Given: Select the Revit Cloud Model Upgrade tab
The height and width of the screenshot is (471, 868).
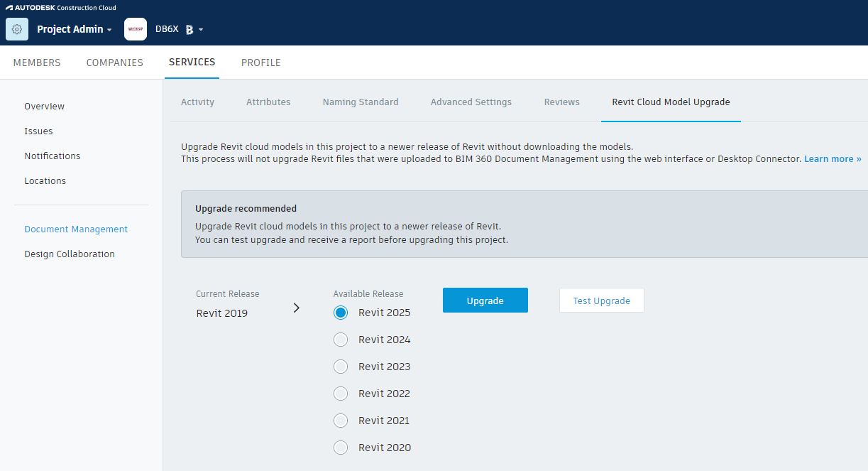Looking at the screenshot, I should click(671, 102).
